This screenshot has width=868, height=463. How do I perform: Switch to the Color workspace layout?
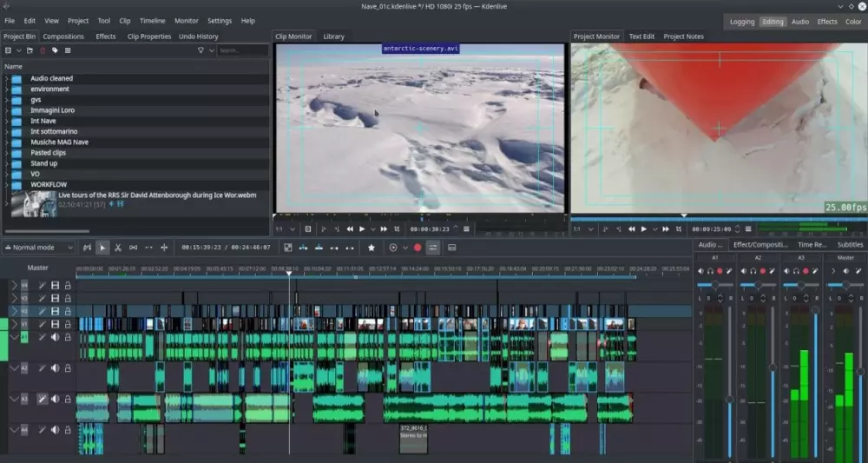tap(853, 22)
